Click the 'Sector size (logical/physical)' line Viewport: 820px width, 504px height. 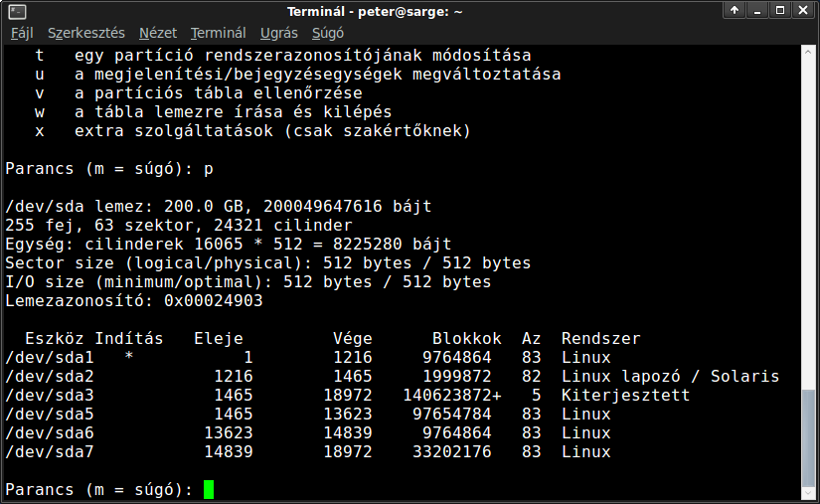[x=267, y=263]
